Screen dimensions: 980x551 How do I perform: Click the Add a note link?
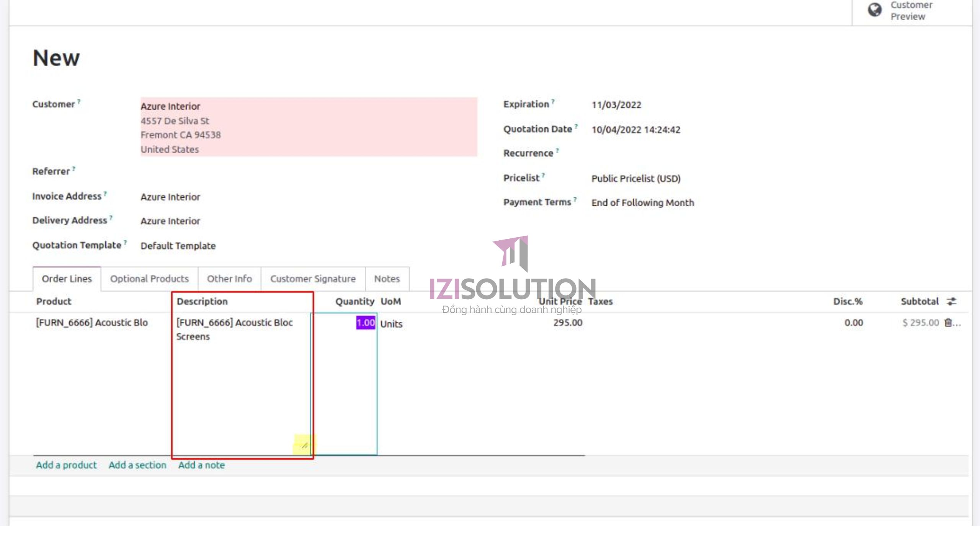(201, 465)
